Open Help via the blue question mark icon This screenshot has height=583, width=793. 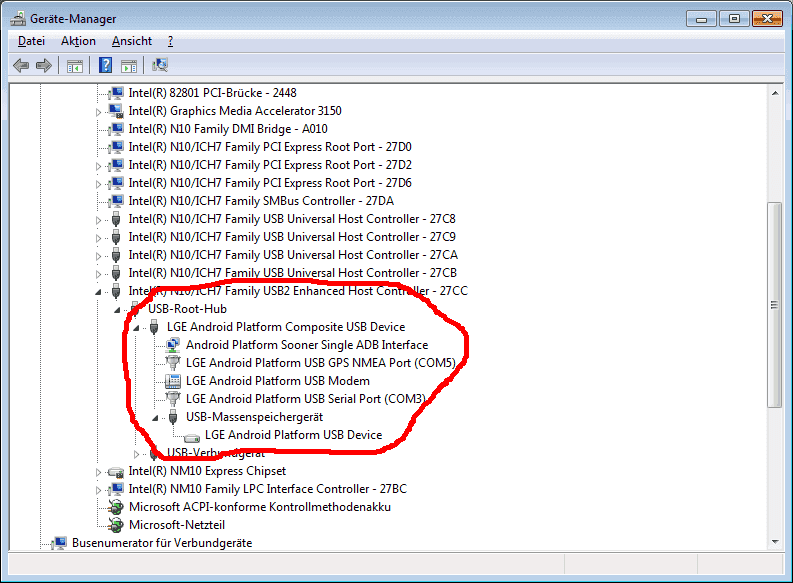(x=105, y=65)
